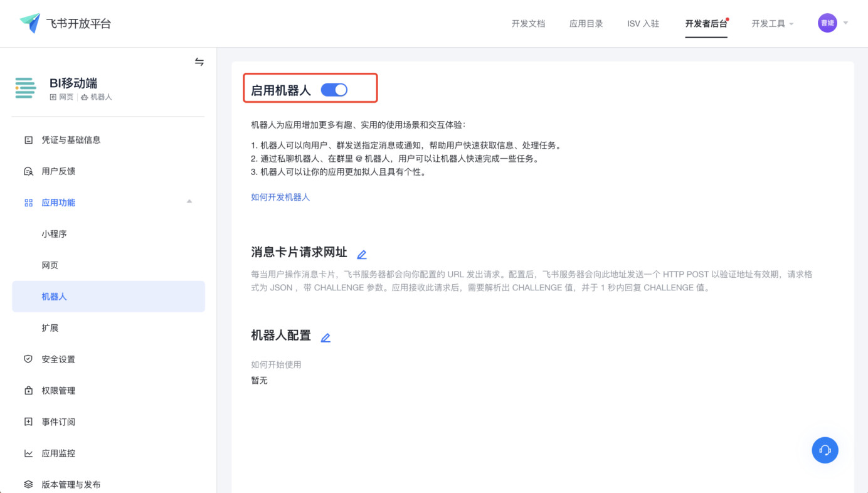Open the 开发文档 navigation item
The image size is (868, 493).
coord(528,24)
